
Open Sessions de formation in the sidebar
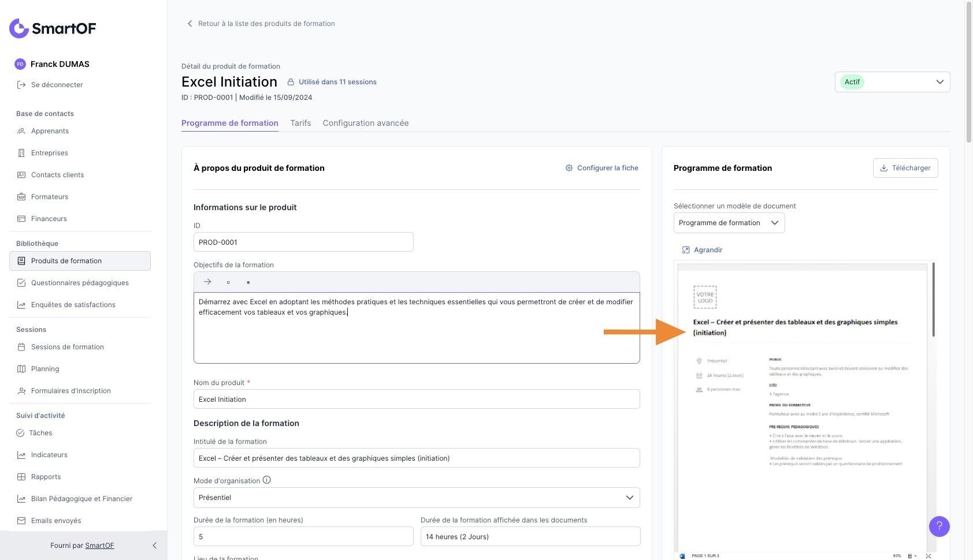click(67, 347)
